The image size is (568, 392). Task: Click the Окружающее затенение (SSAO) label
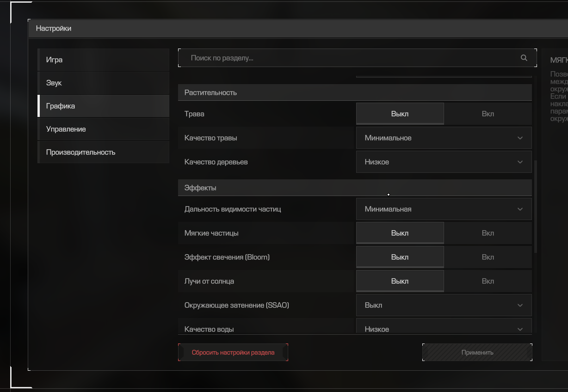click(x=237, y=305)
